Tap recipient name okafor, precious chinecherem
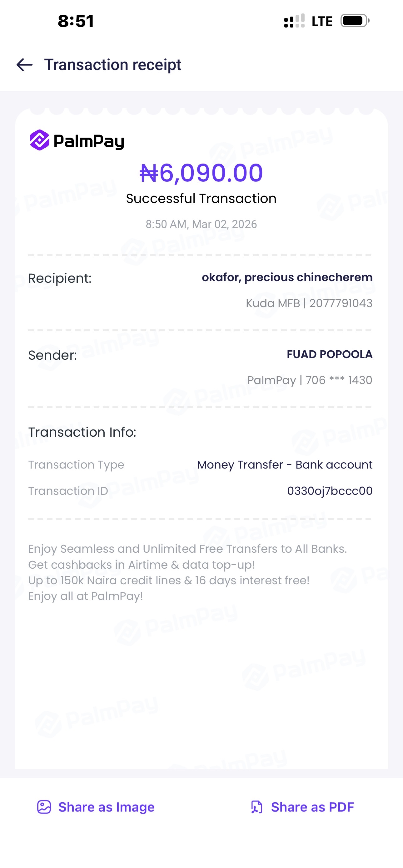403x868 pixels. (x=287, y=277)
